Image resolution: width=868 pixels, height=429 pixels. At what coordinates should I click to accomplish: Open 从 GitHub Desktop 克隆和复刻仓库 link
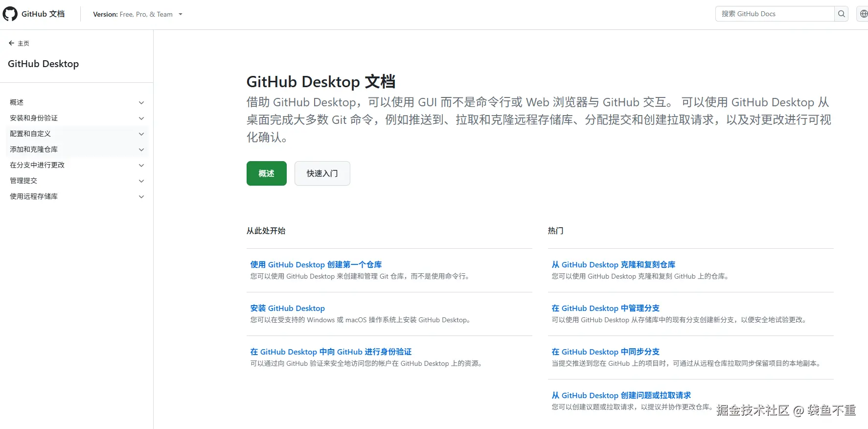[x=614, y=264]
